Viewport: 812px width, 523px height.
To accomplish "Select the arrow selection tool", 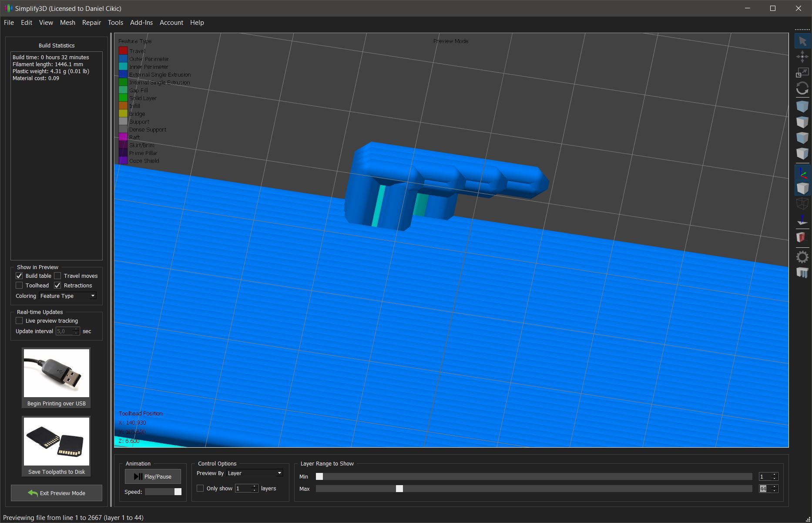I will point(802,41).
